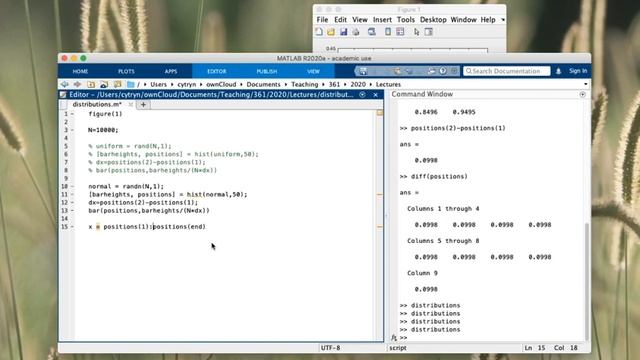The height and width of the screenshot is (360, 640).
Task: Click Lectures in folder path
Action: click(388, 84)
